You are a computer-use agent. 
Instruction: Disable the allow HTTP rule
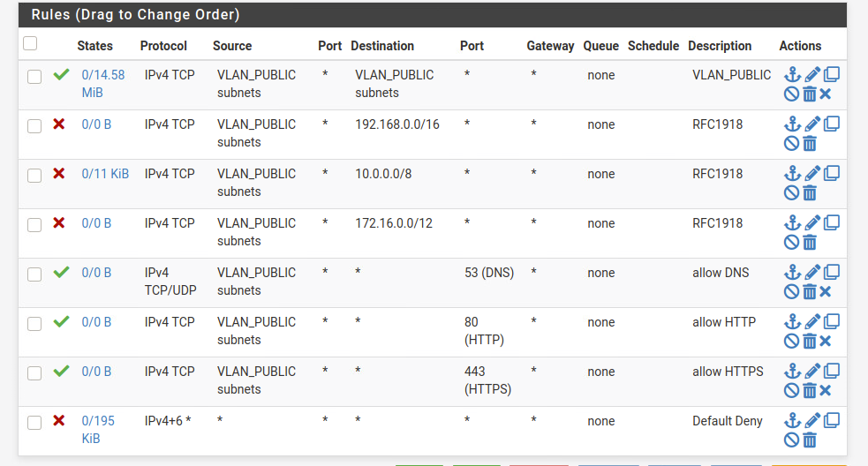[791, 341]
